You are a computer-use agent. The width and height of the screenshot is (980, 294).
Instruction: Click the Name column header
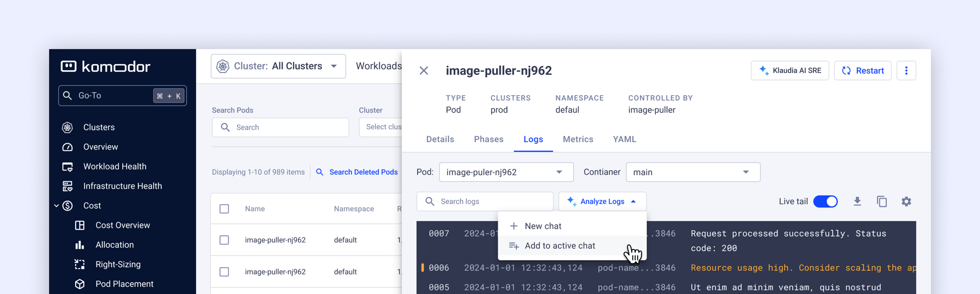[255, 209]
